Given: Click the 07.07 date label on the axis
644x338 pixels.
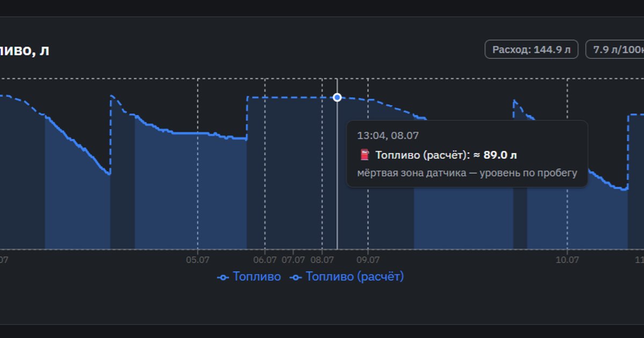Looking at the screenshot, I should [293, 260].
